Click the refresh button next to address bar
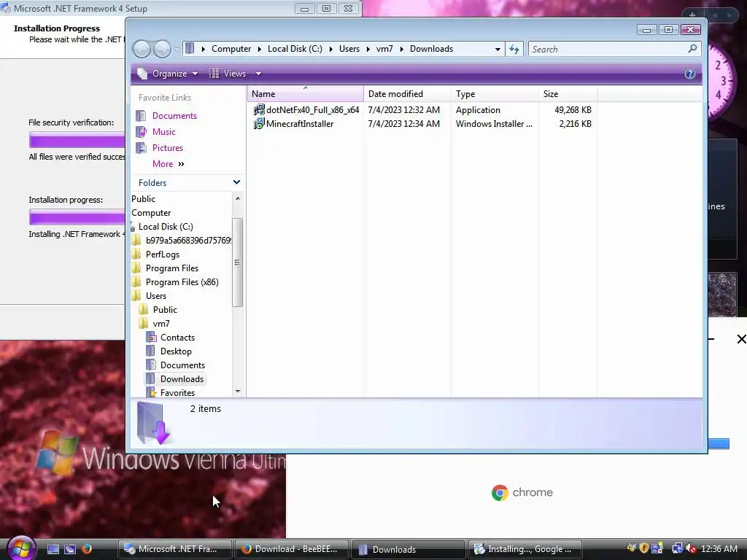Viewport: 747px width, 560px height. pyautogui.click(x=514, y=49)
